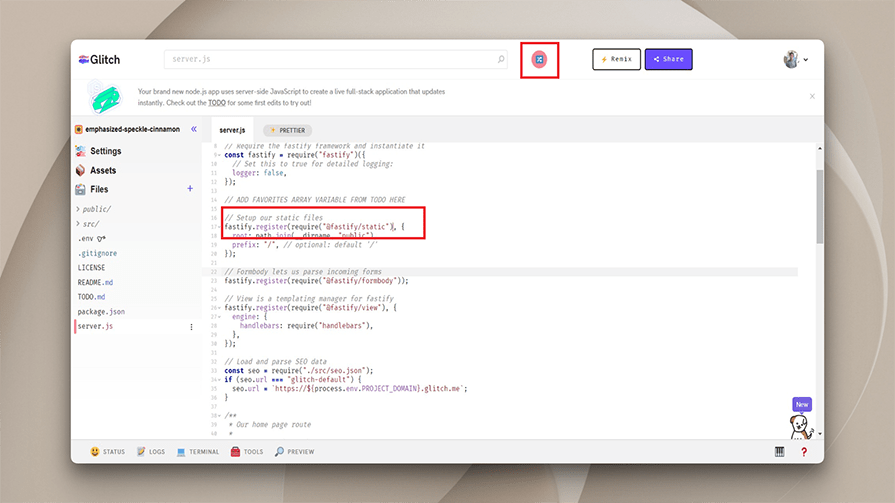
Task: Click the Share button
Action: (x=668, y=59)
